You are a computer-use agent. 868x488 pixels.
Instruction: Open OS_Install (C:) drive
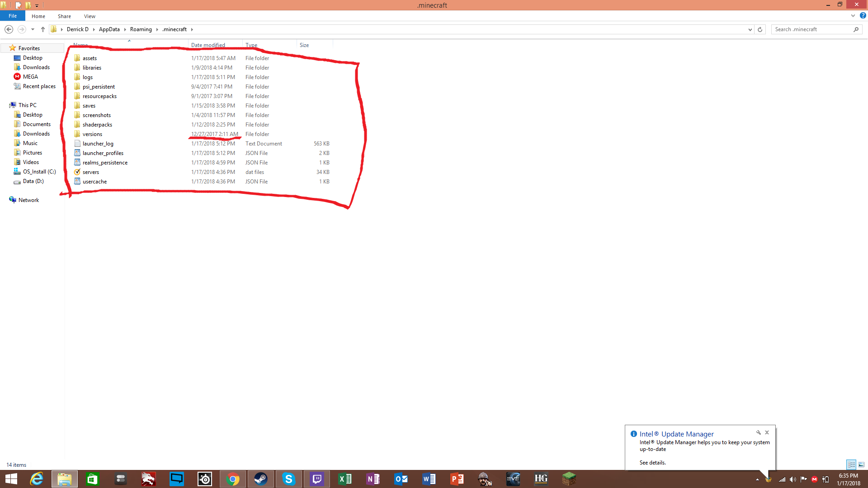coord(39,172)
